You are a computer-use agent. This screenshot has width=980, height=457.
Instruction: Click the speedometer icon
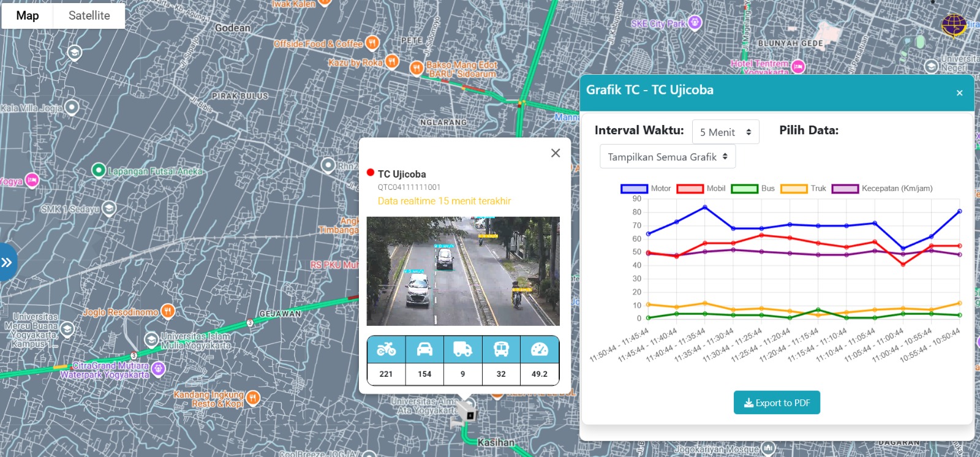point(540,349)
